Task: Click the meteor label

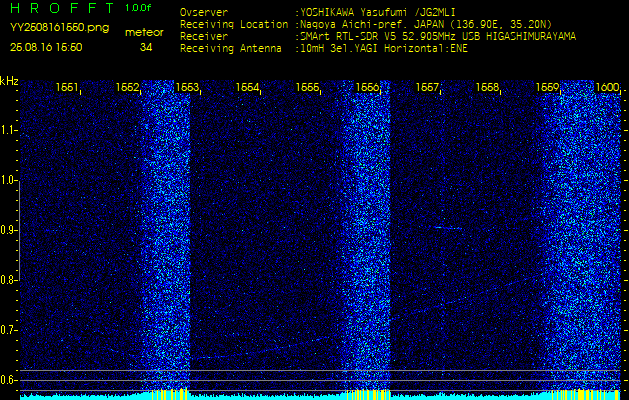Action: tap(144, 33)
